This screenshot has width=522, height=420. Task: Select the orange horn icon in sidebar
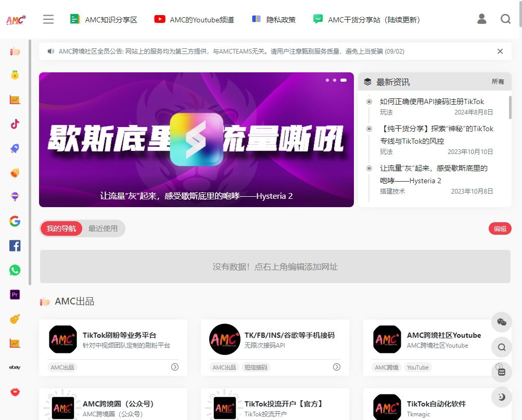pos(15,173)
